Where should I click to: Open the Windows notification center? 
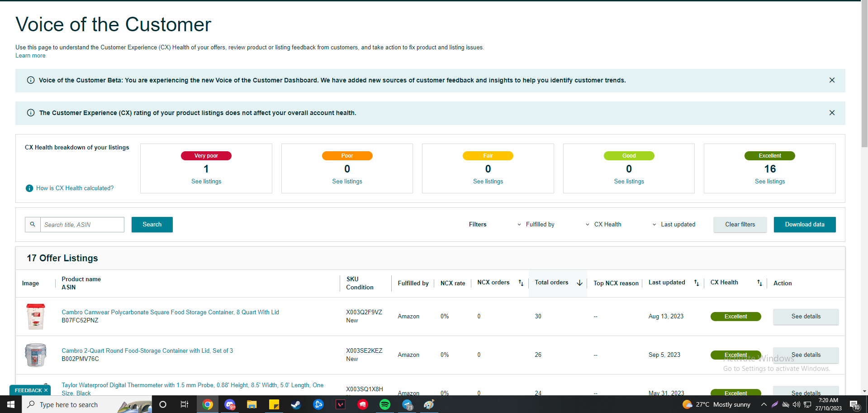click(x=854, y=404)
